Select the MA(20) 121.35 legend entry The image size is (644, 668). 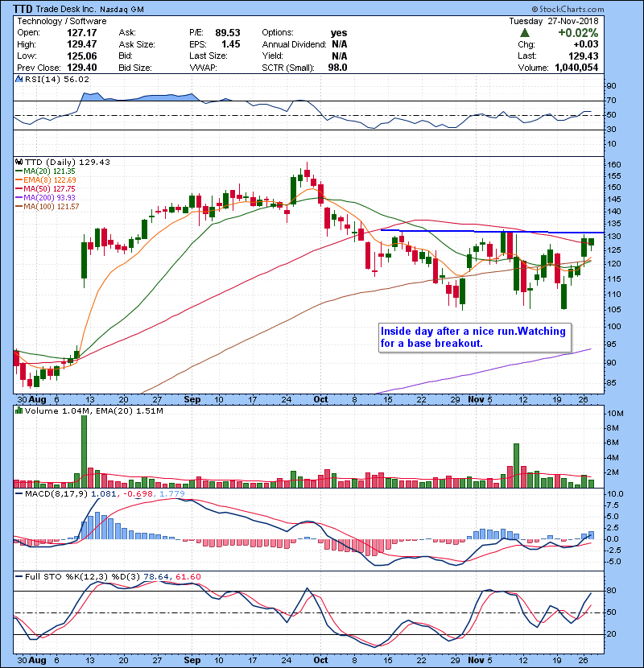[x=45, y=171]
